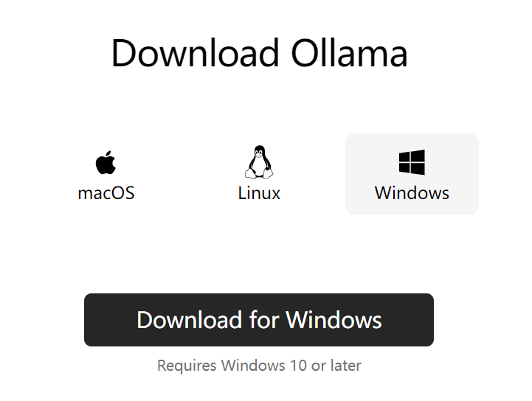Viewport: 532px width, 401px height.
Task: Click the word Download in the title
Action: (195, 53)
